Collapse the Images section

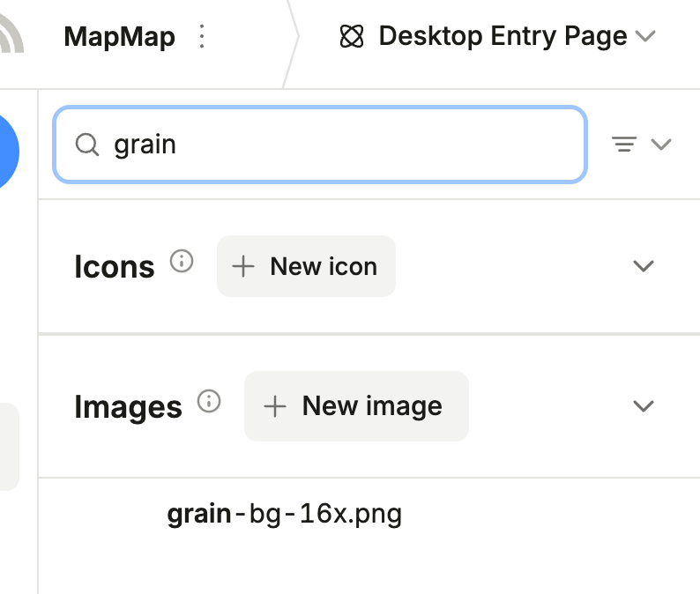point(644,406)
